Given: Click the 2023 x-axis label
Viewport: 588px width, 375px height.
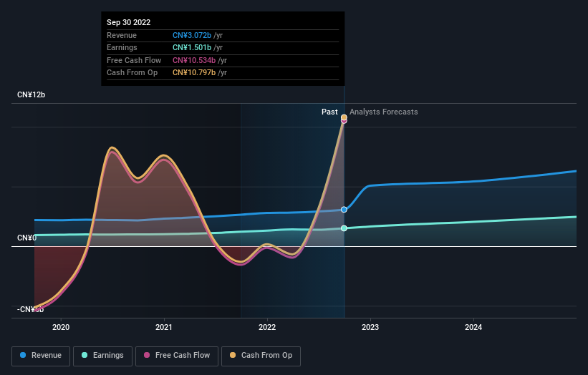Looking at the screenshot, I should (x=370, y=328).
